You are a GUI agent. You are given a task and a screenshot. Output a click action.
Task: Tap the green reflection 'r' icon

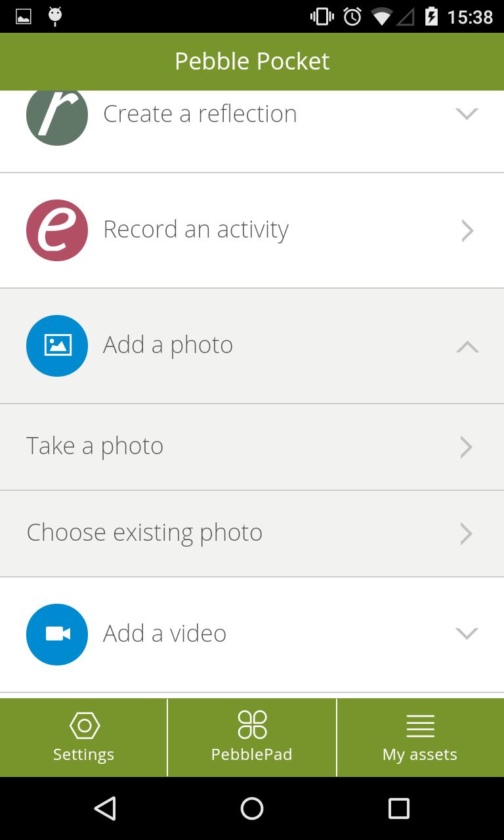[x=57, y=115]
